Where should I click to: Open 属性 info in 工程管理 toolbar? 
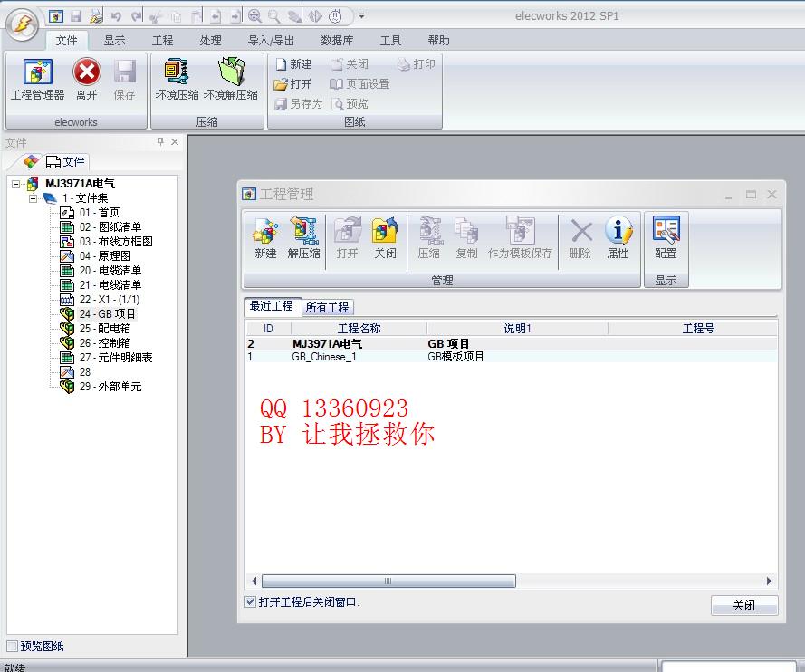click(618, 238)
